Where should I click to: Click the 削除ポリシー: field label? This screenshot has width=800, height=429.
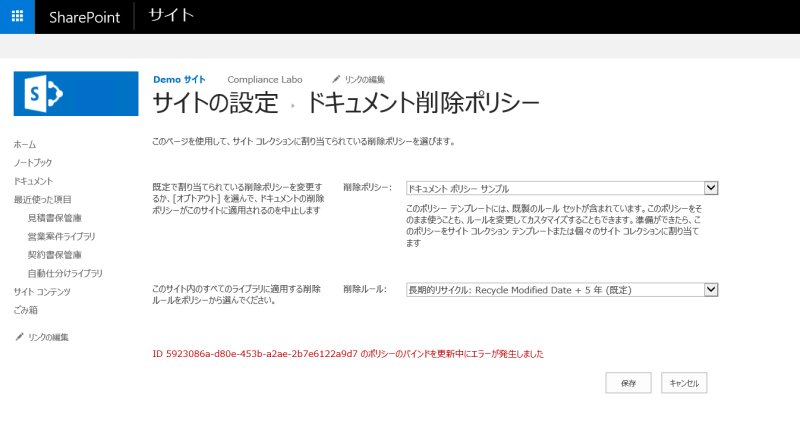[x=367, y=187]
